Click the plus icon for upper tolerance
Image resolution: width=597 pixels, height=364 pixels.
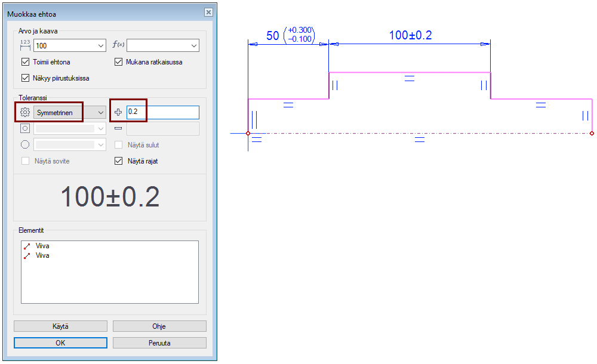[x=118, y=112]
